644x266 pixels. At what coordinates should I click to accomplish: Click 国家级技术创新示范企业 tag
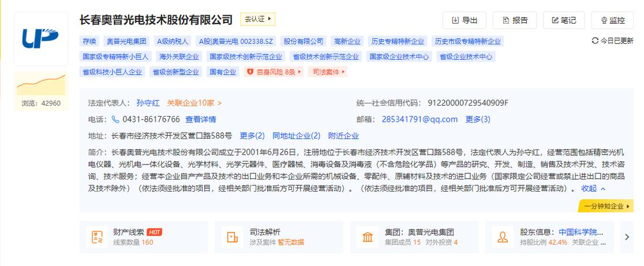click(246, 57)
